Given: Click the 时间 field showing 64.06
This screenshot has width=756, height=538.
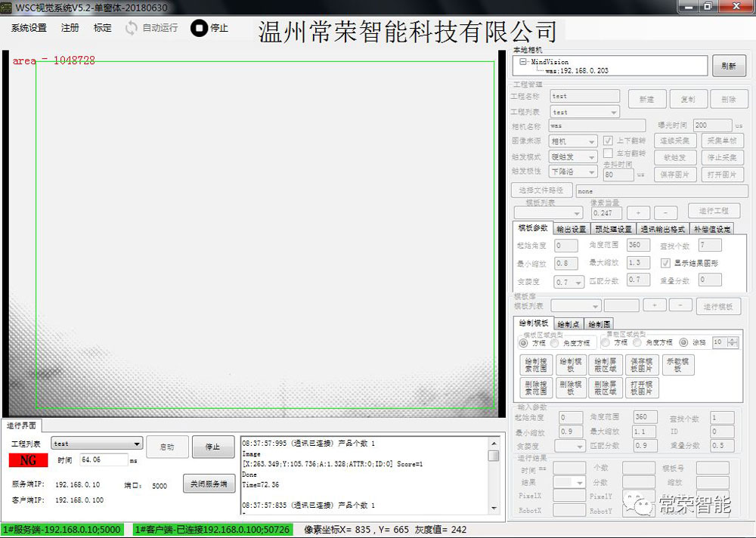Looking at the screenshot, I should pos(104,460).
